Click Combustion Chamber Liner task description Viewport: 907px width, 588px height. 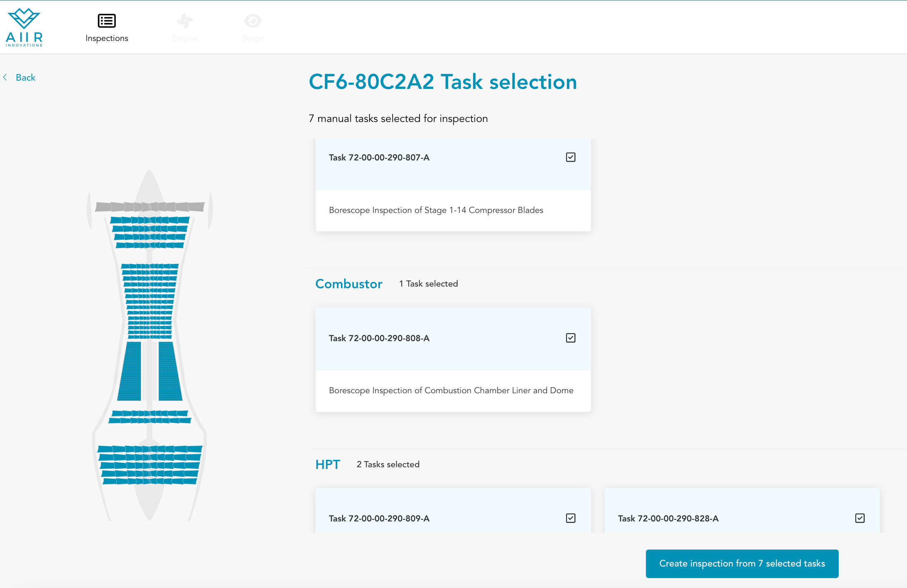tap(451, 390)
